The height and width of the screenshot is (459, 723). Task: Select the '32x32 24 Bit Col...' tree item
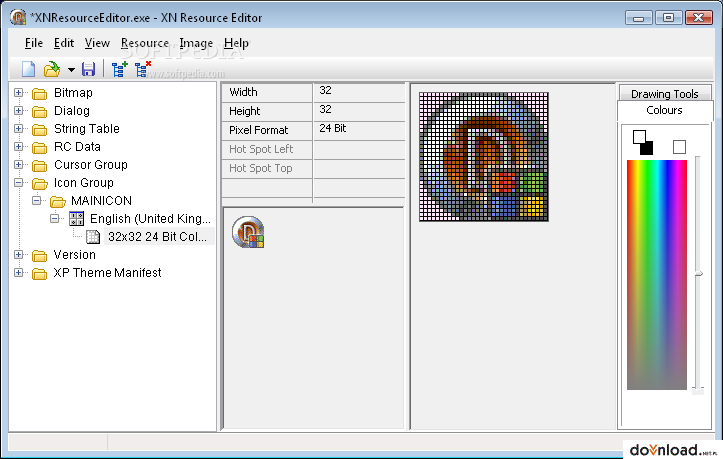158,237
